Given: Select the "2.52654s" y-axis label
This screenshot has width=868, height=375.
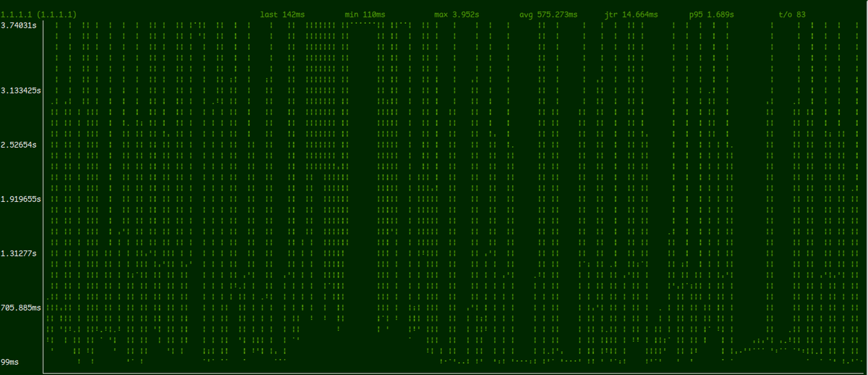Looking at the screenshot, I should (x=20, y=145).
